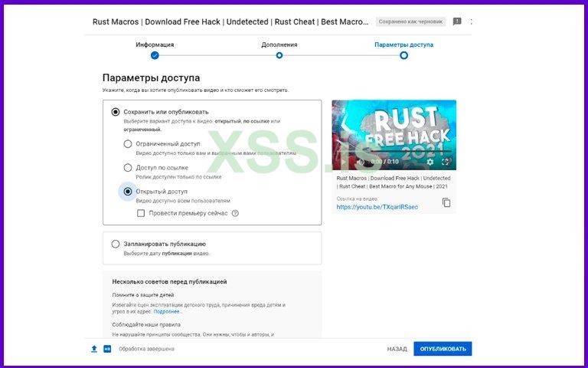Click the upload status arrow icon
Screen dimensions: 588x368
coord(94,349)
